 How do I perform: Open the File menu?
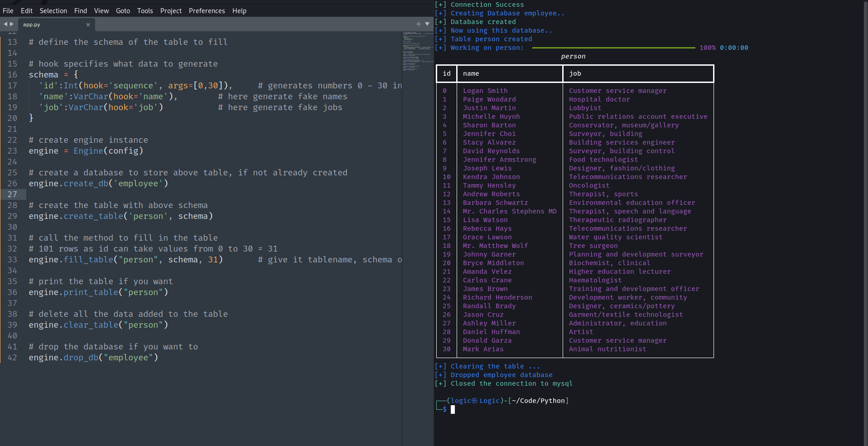(8, 10)
